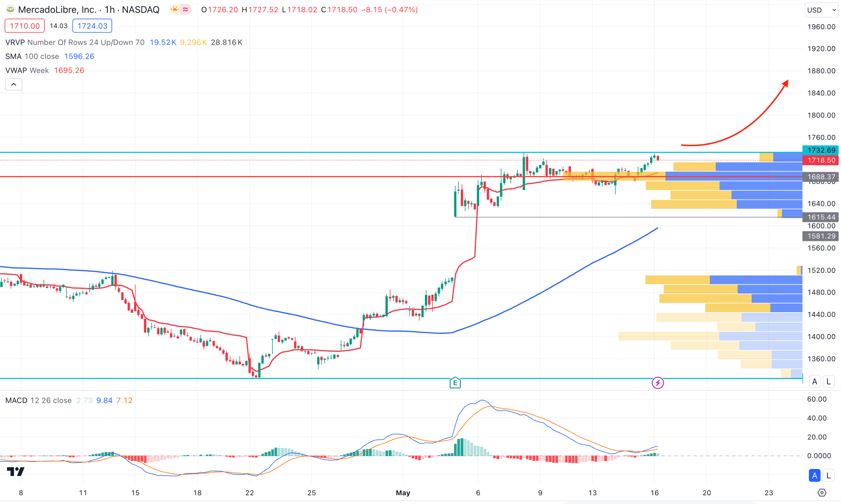
Task: Open the MercadoLibre symbol title
Action: (x=88, y=10)
